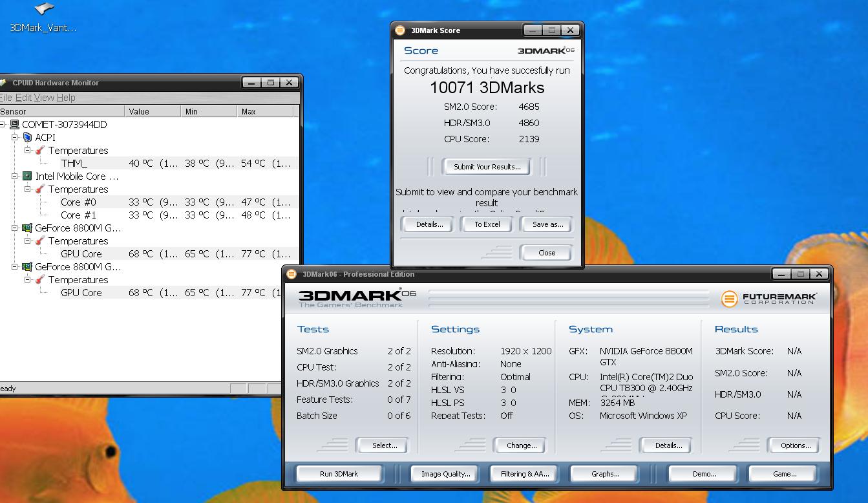This screenshot has height=503, width=868.
Task: Click second GeForce 8800M graphics card icon
Action: click(27, 266)
